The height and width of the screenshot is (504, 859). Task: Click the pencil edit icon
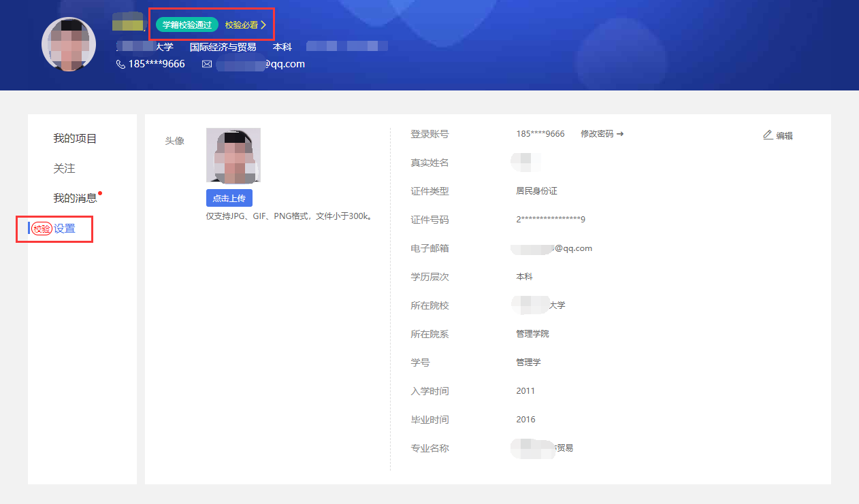[768, 135]
